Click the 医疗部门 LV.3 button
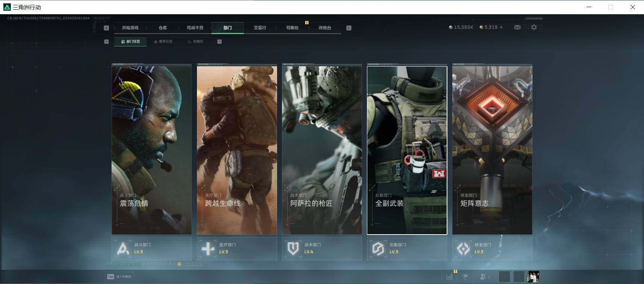The height and width of the screenshot is (284, 644). point(237,248)
